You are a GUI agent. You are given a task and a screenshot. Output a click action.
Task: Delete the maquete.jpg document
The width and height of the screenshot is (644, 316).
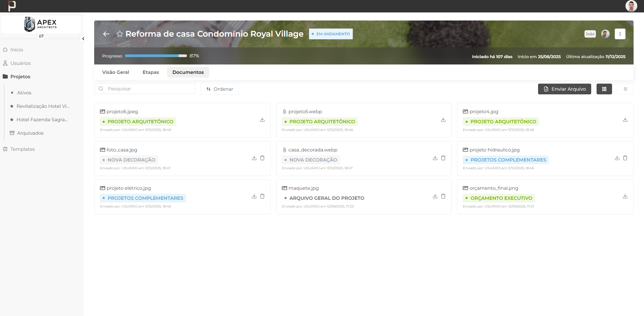(x=443, y=196)
